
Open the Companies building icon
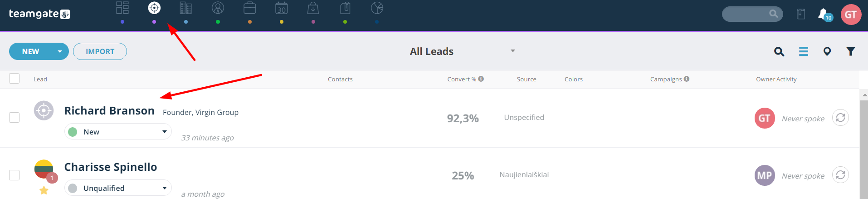[186, 8]
